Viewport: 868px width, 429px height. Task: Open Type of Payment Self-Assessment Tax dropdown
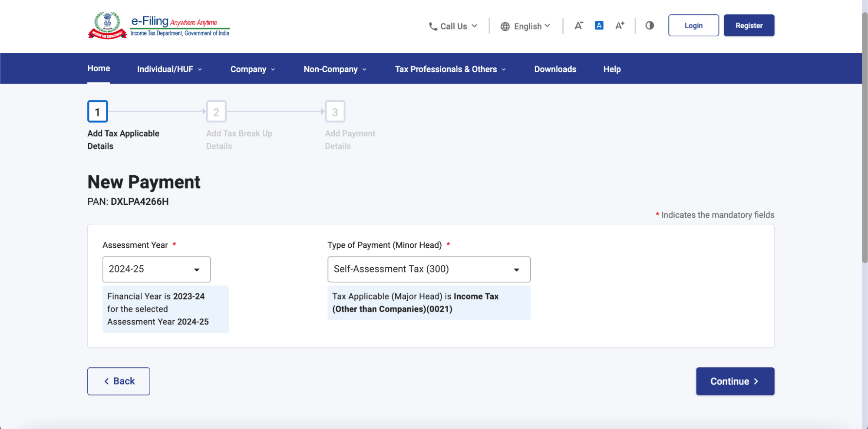click(x=429, y=269)
